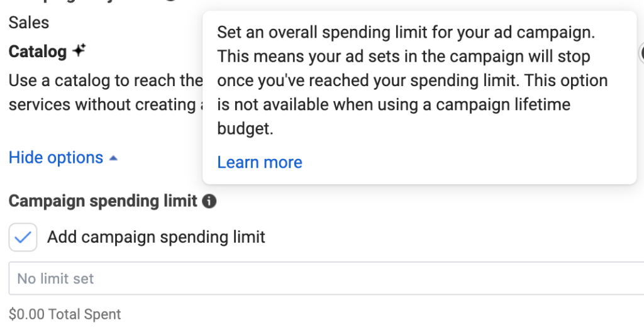
Task: Click the "Catalog" section heading
Action: pyautogui.click(x=38, y=52)
